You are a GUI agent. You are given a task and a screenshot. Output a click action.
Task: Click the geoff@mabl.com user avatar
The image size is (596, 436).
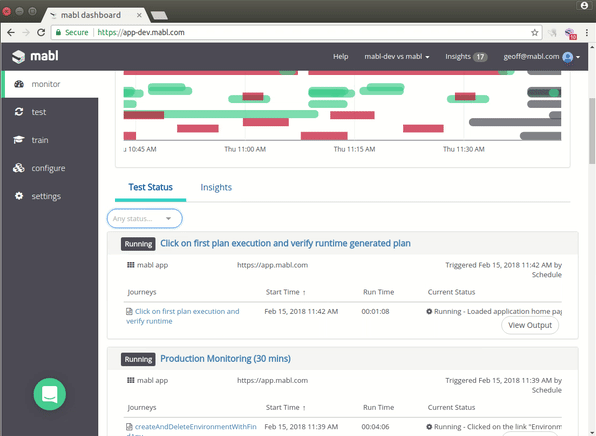pos(567,57)
